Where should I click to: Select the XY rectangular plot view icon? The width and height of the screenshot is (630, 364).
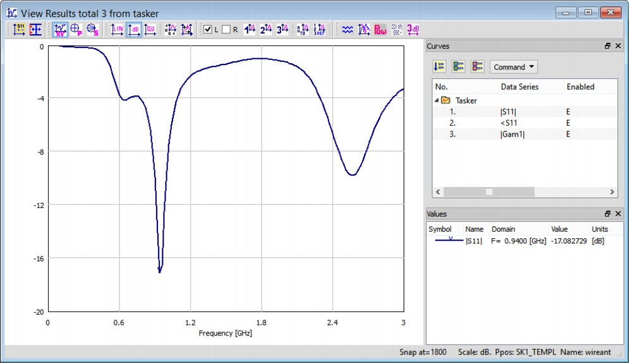pos(60,29)
